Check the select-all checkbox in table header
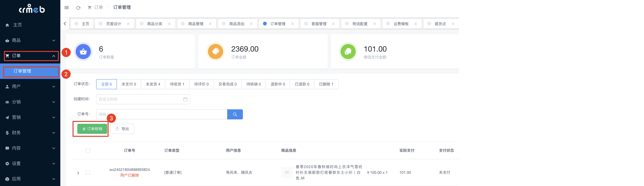Viewport: 644px width, 186px height. click(x=88, y=150)
